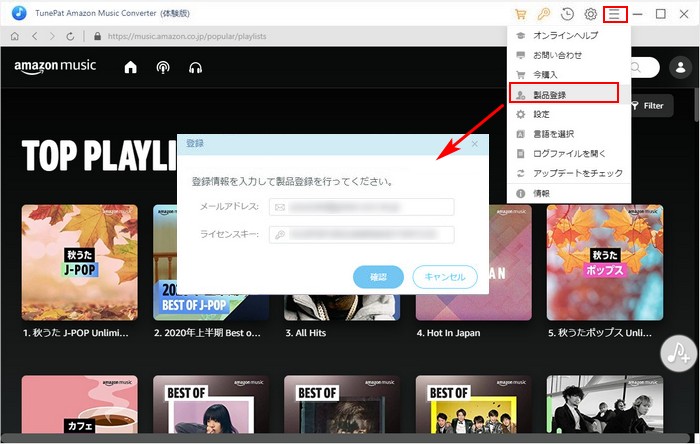Select 言語を選択 menu entry
Image resolution: width=700 pixels, height=444 pixels.
(x=569, y=134)
